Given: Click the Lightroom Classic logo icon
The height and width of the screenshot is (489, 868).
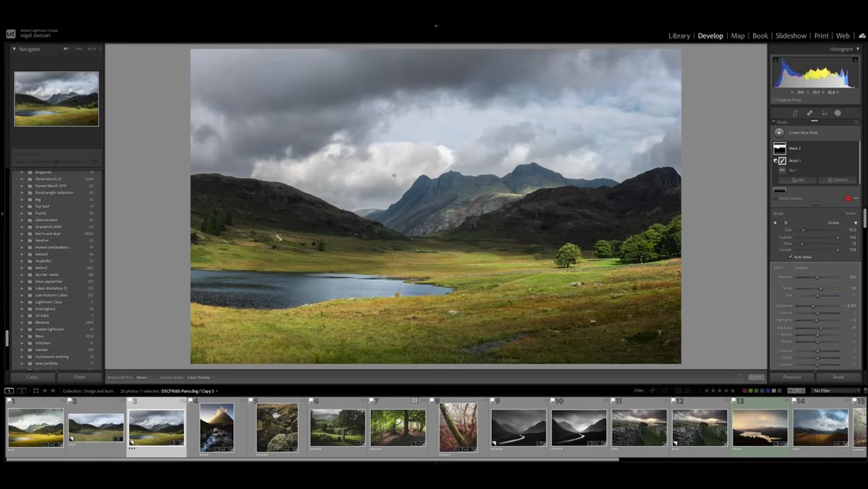Looking at the screenshot, I should [x=11, y=33].
